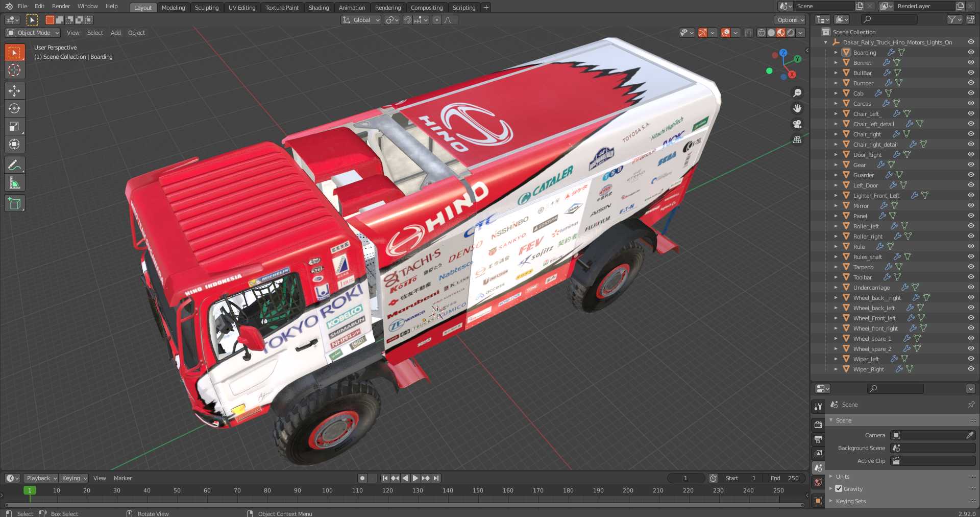The height and width of the screenshot is (517, 980).
Task: Toggle X-ray display in viewport header
Action: pyautogui.click(x=748, y=33)
